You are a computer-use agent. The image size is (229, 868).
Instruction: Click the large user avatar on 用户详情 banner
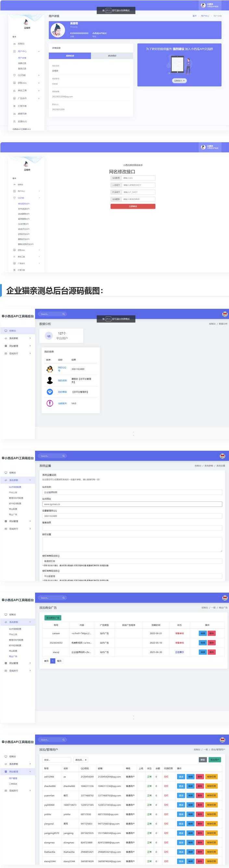(x=58, y=30)
